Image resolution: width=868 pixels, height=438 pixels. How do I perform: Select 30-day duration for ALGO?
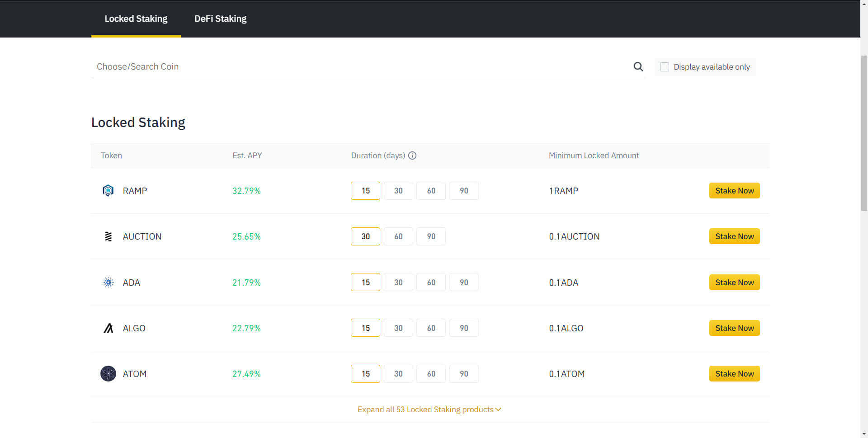(398, 328)
